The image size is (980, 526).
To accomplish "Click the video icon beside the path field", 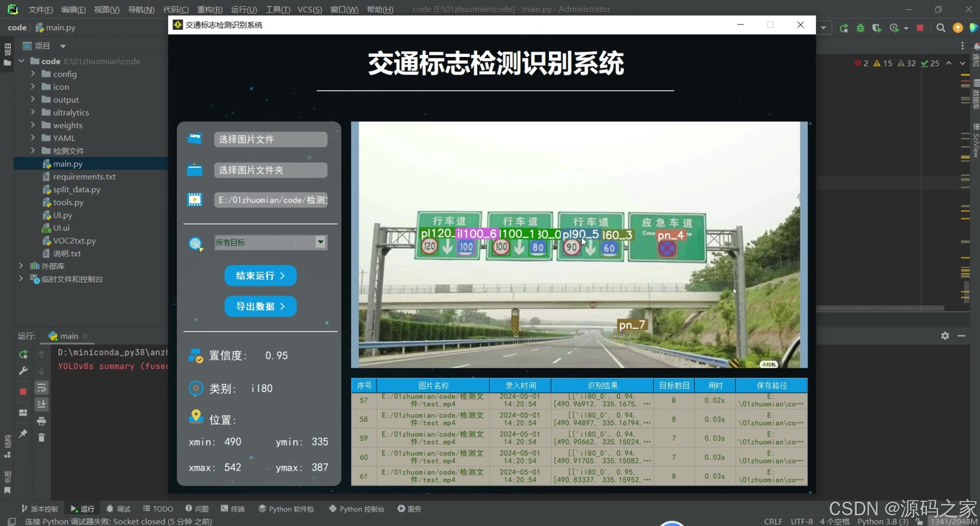I will tap(194, 199).
